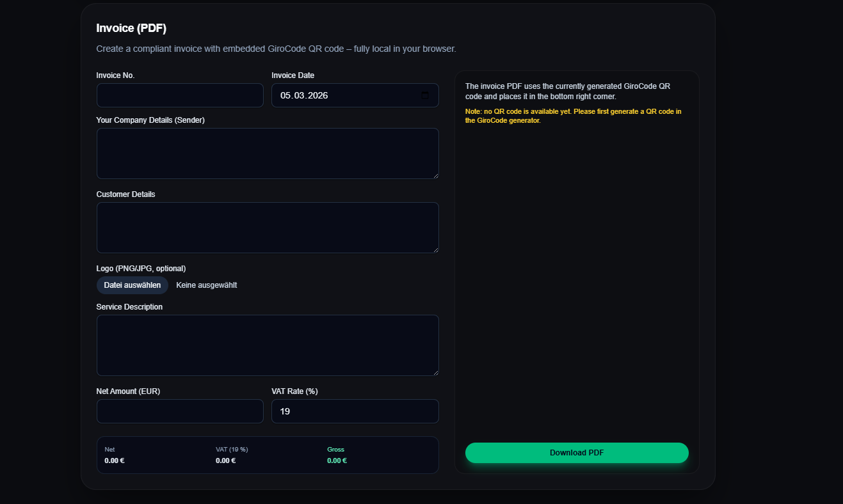
Task: Click the resize grip of Service Description textarea
Action: click(x=436, y=373)
